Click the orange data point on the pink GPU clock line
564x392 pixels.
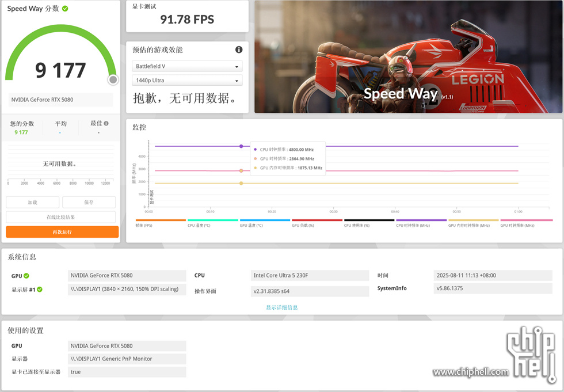click(241, 171)
